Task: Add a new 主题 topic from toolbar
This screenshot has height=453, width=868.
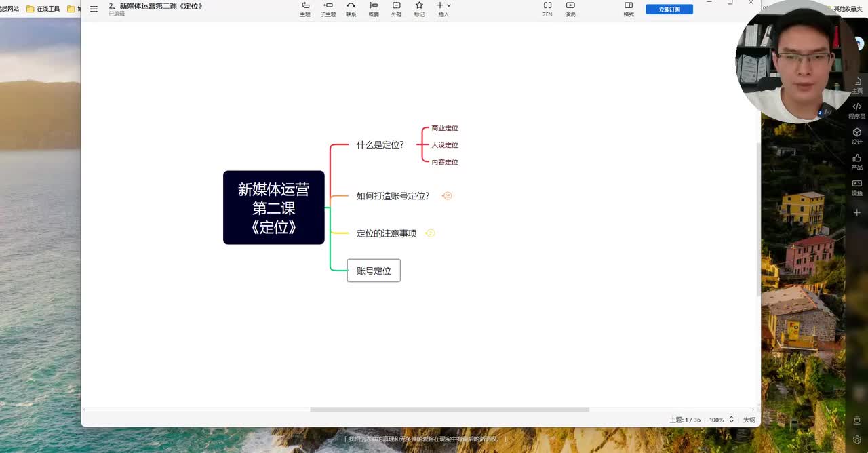Action: 305,9
